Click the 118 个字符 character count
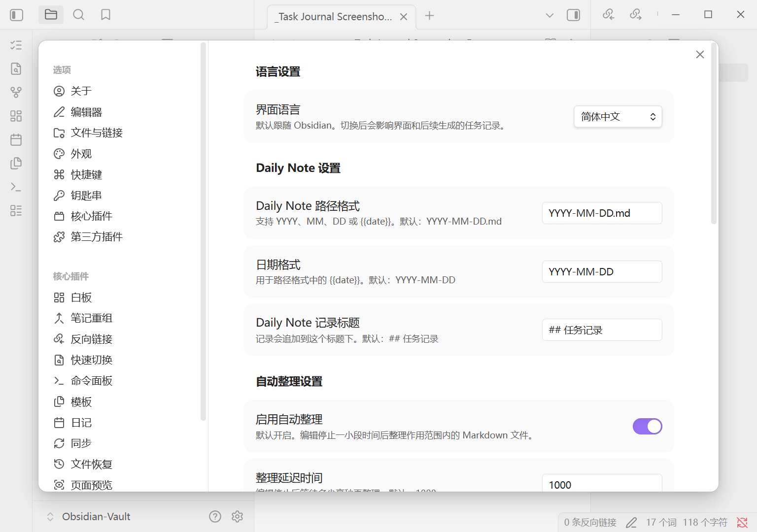The width and height of the screenshot is (757, 532). click(705, 523)
